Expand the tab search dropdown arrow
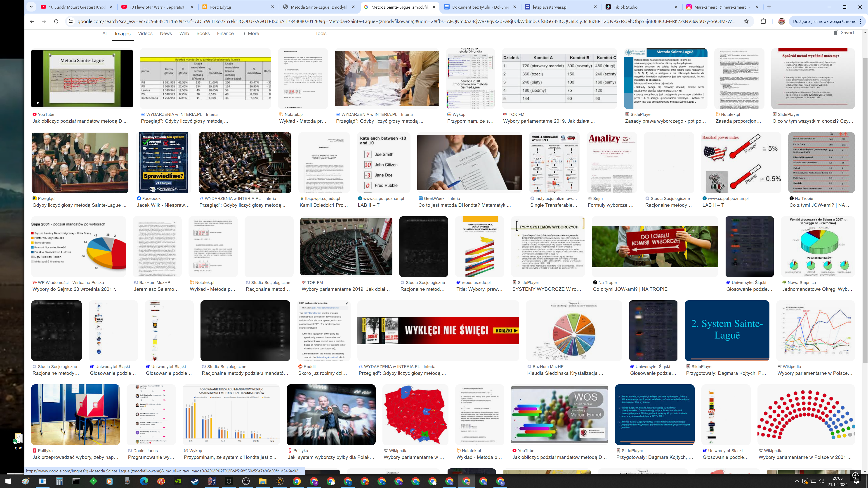Image resolution: width=868 pixels, height=488 pixels. [31, 7]
